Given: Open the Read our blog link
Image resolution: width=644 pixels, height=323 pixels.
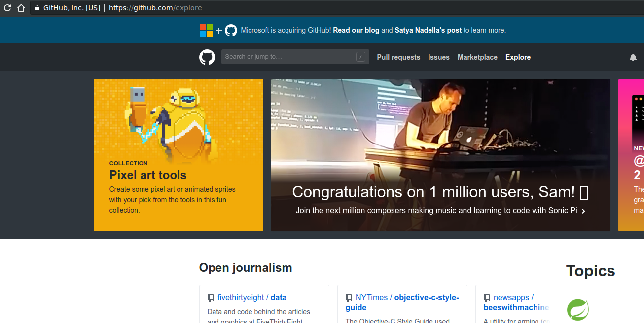Looking at the screenshot, I should click(x=356, y=30).
